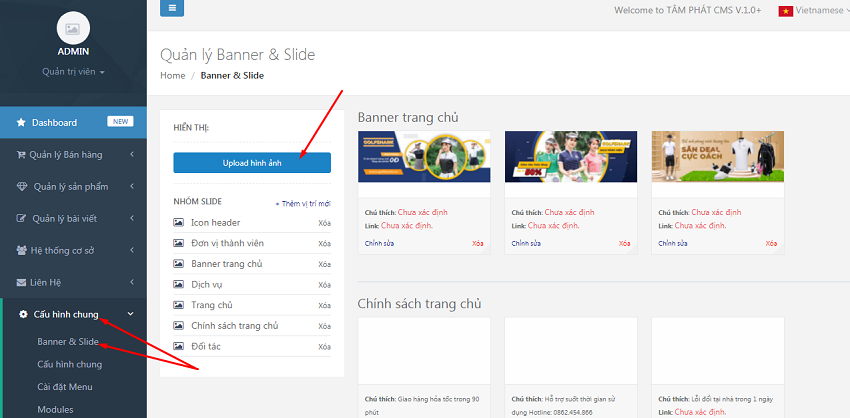Click Xóa next to Banner trang chủ
The width and height of the screenshot is (850, 418).
click(324, 264)
